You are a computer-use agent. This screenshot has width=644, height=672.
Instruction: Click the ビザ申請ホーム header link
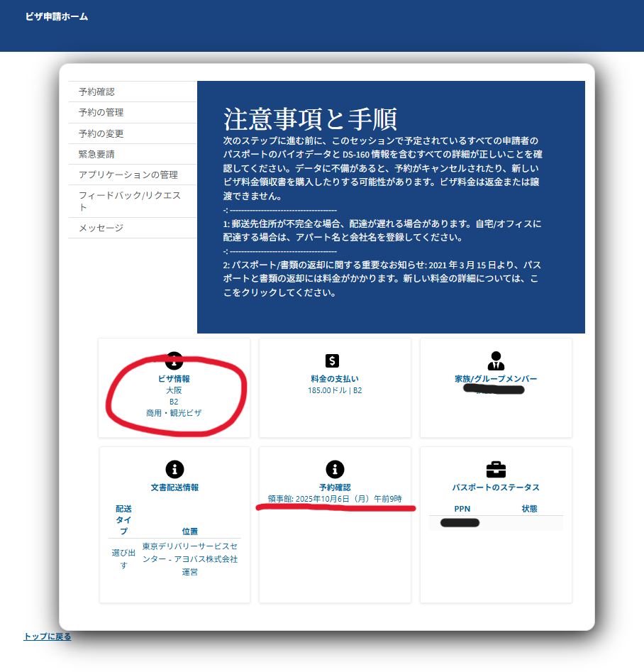click(x=57, y=16)
